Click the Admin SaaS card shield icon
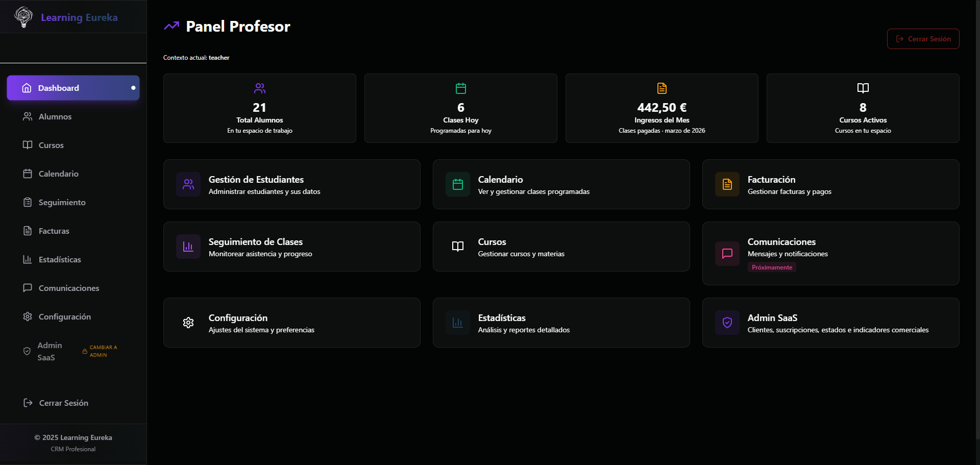The image size is (980, 465). coord(727,323)
